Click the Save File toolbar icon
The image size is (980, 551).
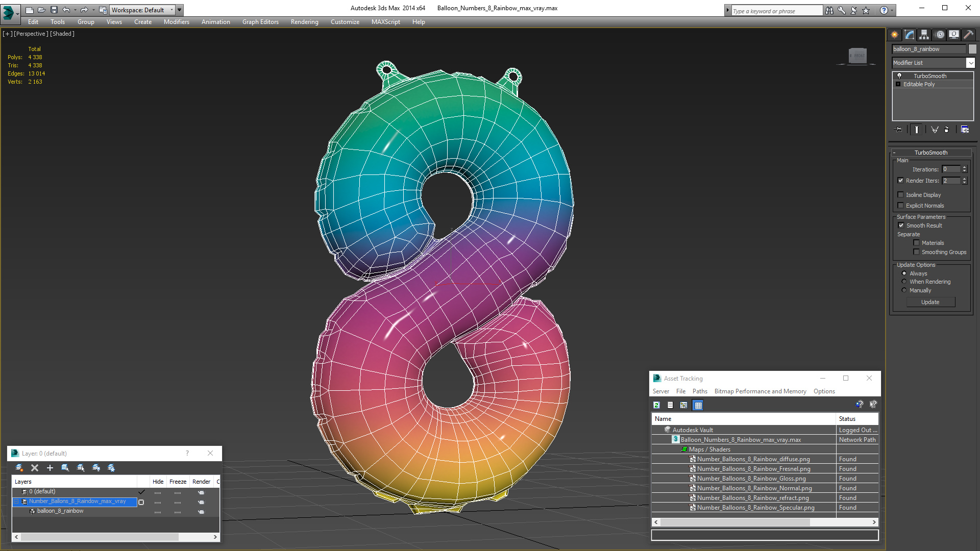[54, 10]
